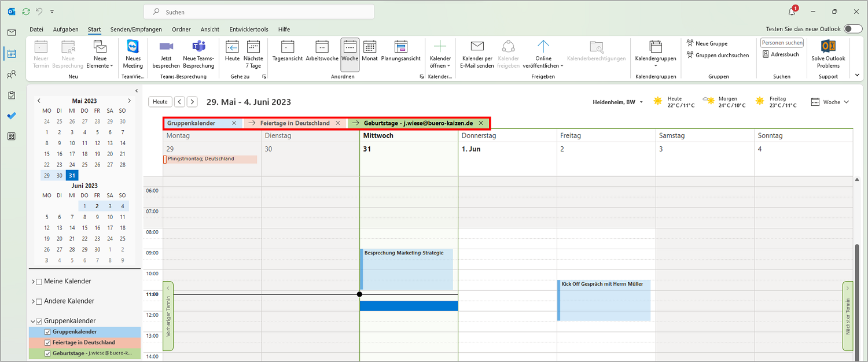The width and height of the screenshot is (868, 362).
Task: Go to the previous week arrow
Action: 180,102
